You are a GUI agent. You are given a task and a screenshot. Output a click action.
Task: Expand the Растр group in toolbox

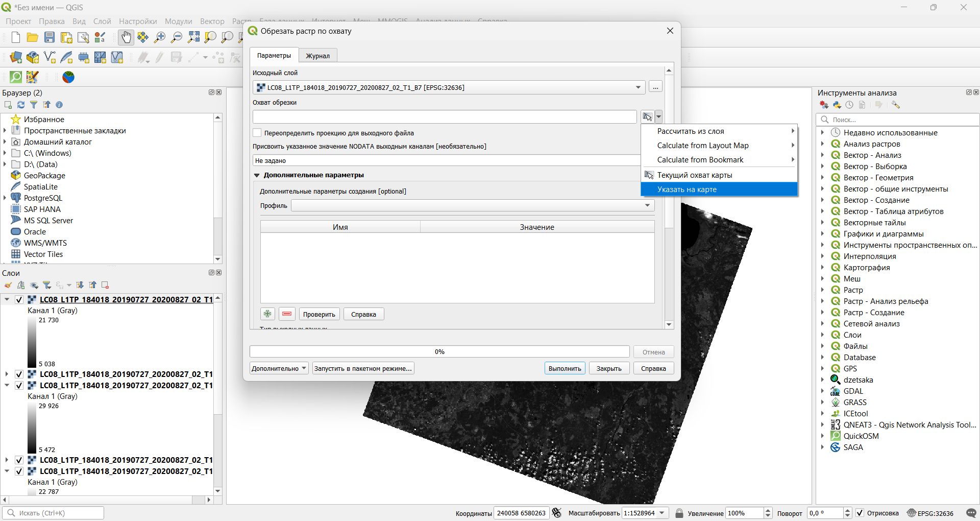pyautogui.click(x=822, y=290)
